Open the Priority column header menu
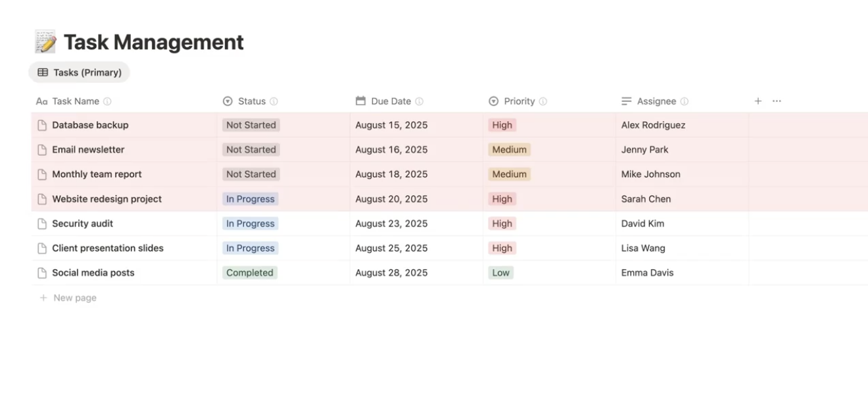Image resolution: width=868 pixels, height=408 pixels. [x=519, y=101]
